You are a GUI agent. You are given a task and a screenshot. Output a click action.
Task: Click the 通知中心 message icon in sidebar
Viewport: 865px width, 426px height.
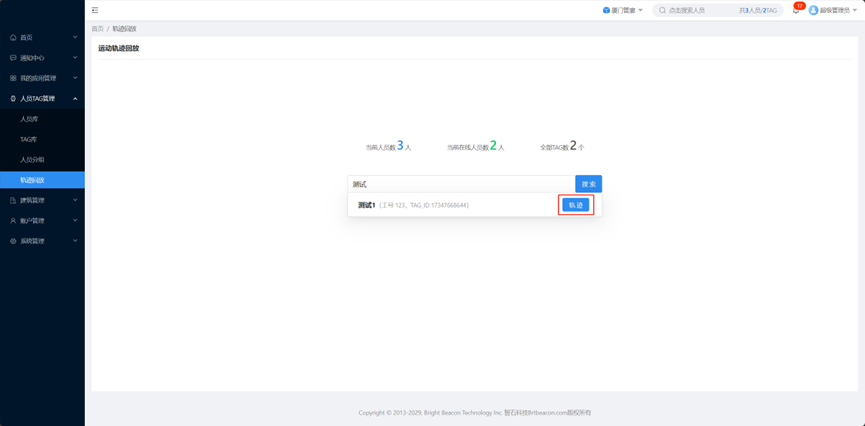click(13, 58)
